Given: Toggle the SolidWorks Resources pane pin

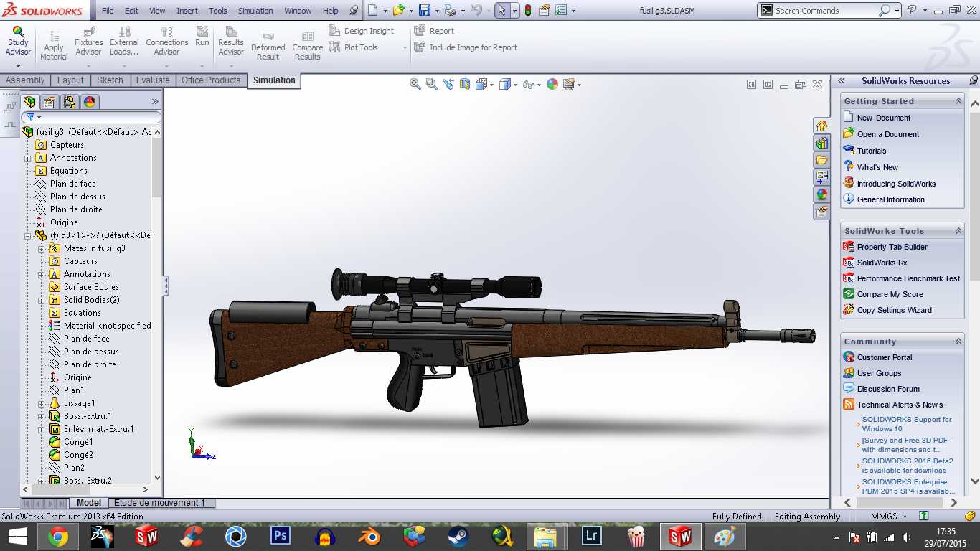Looking at the screenshot, I should [974, 80].
